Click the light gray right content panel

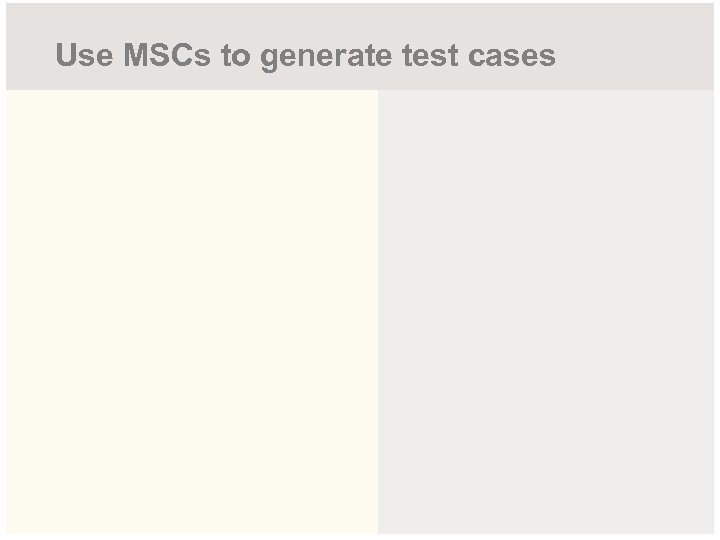546,310
